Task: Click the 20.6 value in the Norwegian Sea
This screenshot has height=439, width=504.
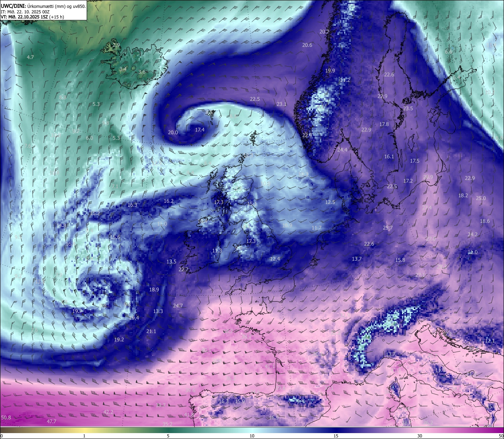Action: click(307, 45)
